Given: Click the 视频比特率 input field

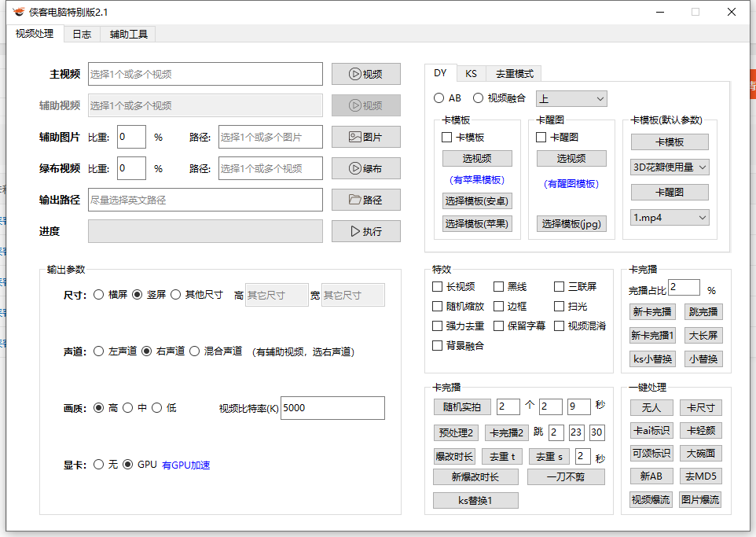Looking at the screenshot, I should (x=332, y=408).
